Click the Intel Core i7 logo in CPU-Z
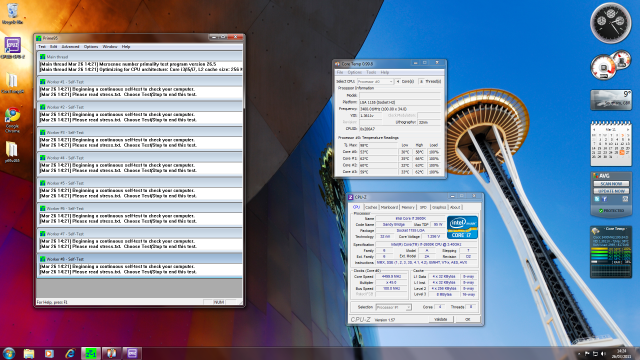 click(462, 227)
